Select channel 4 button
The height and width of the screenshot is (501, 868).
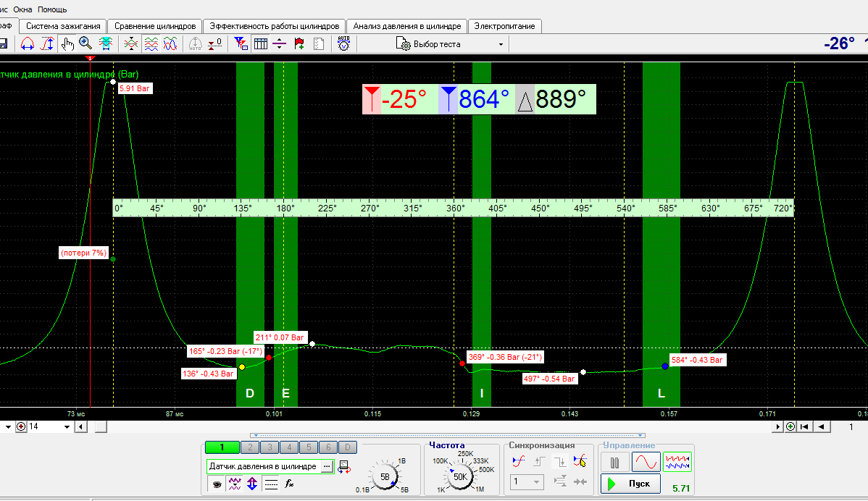pos(289,447)
